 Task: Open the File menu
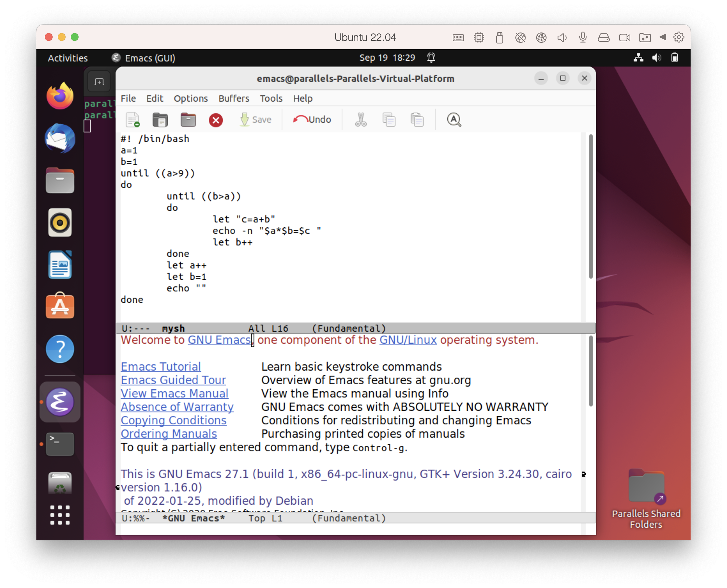pos(128,98)
